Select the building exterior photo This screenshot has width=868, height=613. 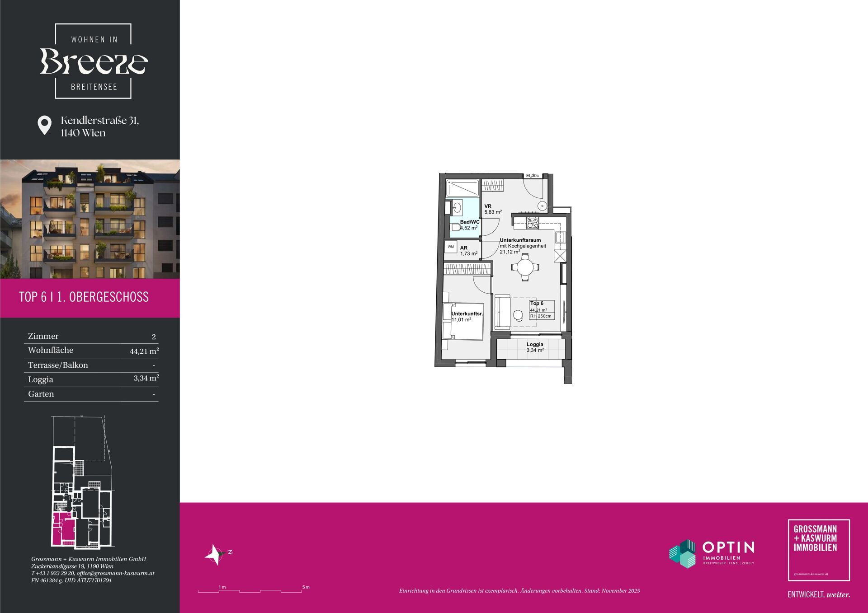point(90,219)
